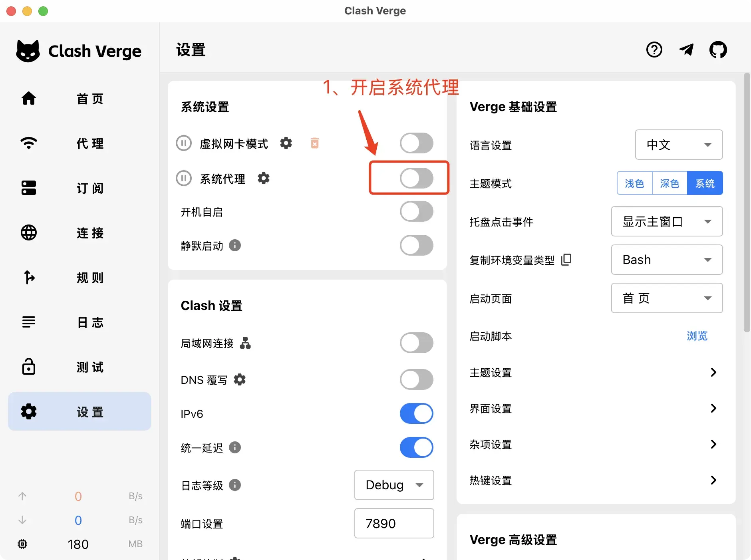Click the 端口设置 7890 input field
The image size is (751, 560).
[x=394, y=523]
